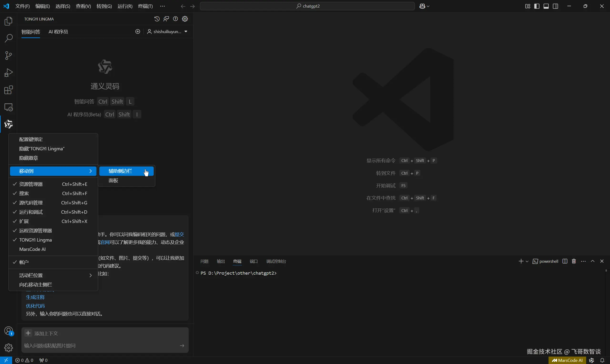
Task: Click the kill terminal trash icon
Action: tap(574, 261)
